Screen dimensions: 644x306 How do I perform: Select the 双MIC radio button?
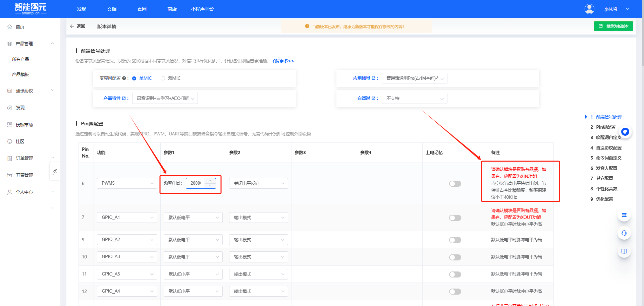click(163, 78)
